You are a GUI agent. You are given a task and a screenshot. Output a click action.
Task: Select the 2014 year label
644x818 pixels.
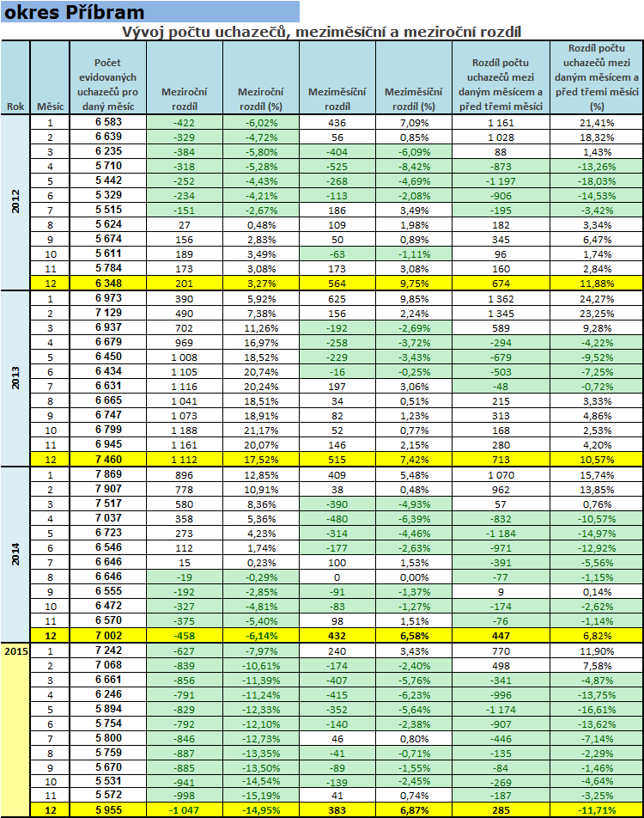click(15, 554)
